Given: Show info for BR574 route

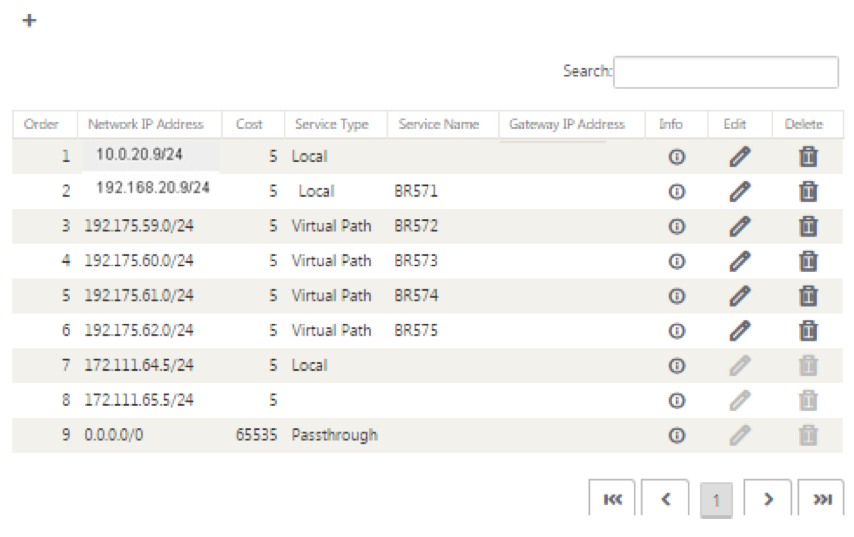Looking at the screenshot, I should (676, 296).
